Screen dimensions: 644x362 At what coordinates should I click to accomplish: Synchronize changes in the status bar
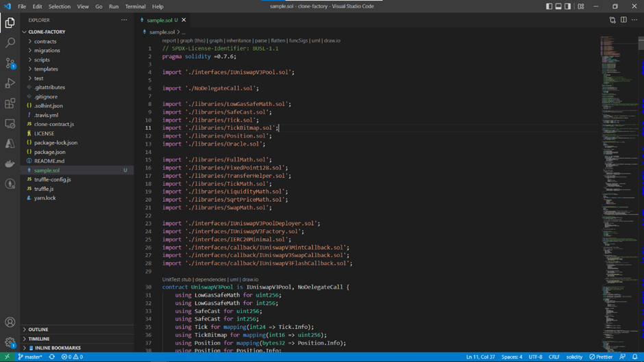(x=52, y=357)
